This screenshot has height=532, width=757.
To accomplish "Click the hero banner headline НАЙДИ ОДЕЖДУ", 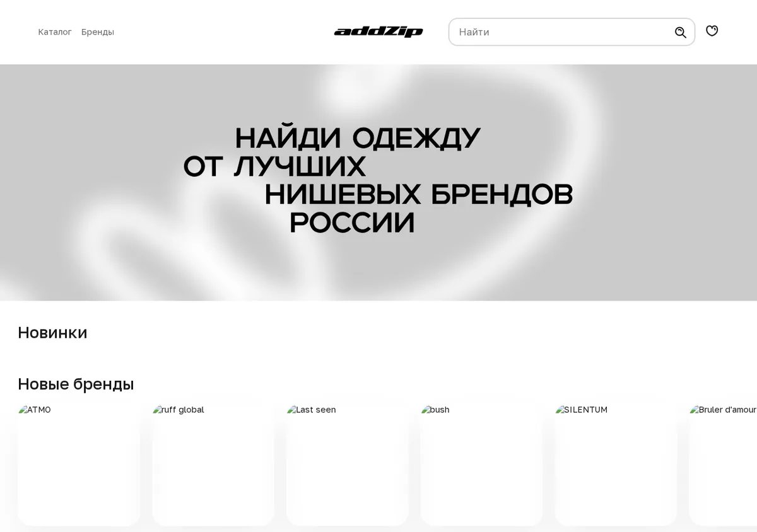I will pos(358,138).
